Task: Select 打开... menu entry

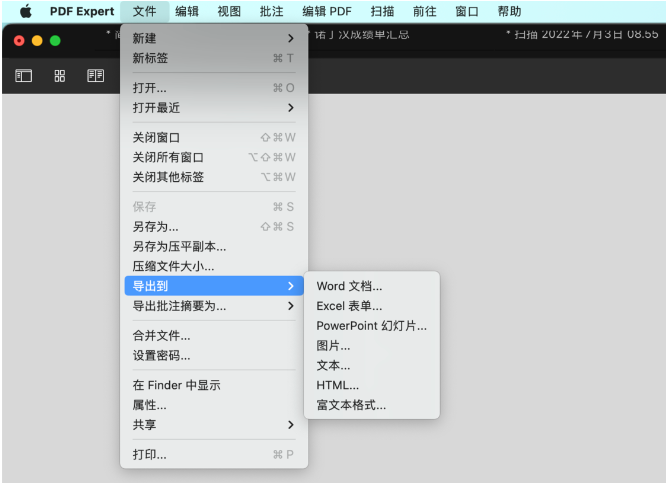Action: tap(214, 88)
